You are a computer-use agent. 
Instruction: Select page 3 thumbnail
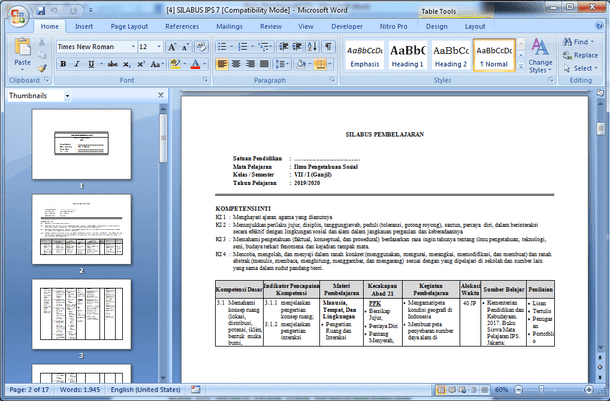(x=81, y=314)
